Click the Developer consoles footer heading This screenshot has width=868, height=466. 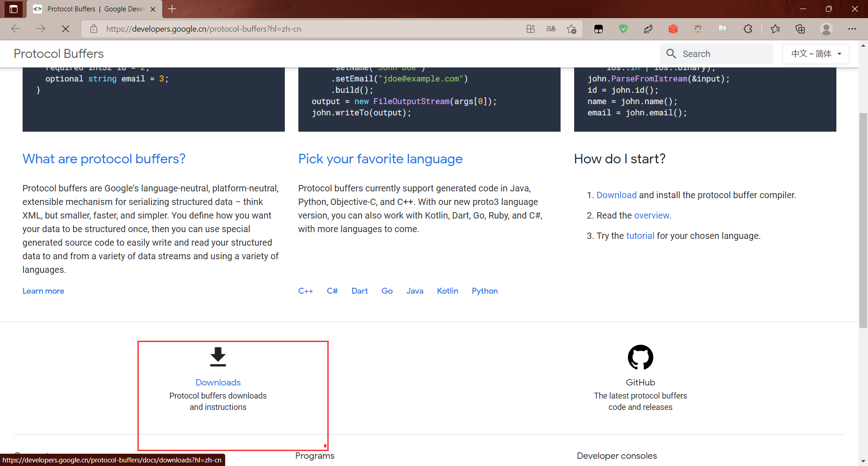(x=617, y=456)
